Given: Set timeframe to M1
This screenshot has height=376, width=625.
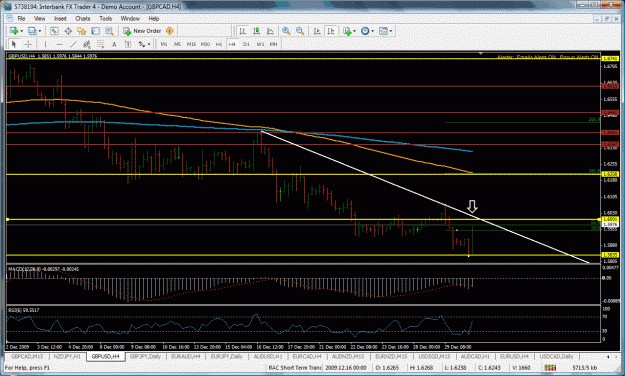Looking at the screenshot, I should click(164, 44).
